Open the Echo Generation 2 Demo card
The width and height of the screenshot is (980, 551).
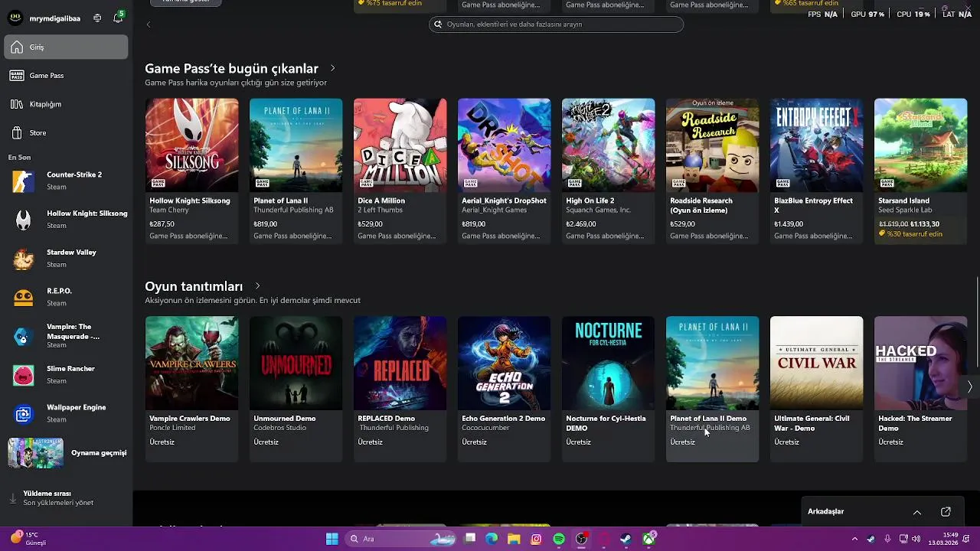coord(504,389)
